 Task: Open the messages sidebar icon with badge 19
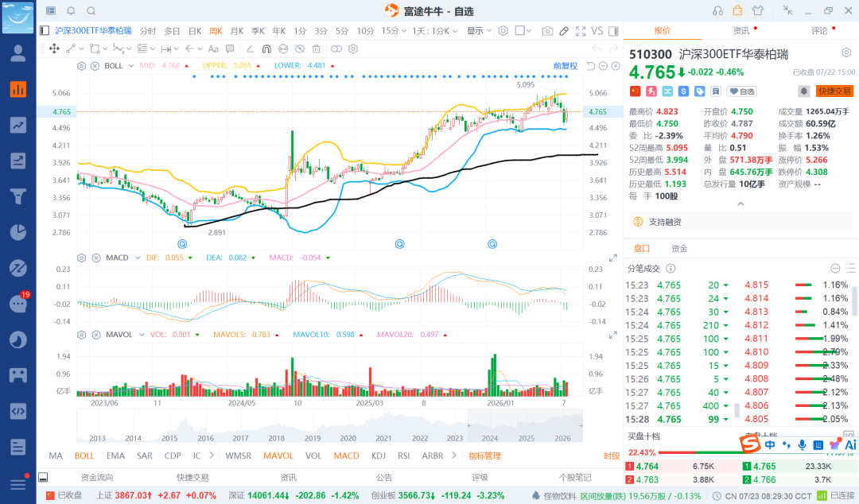click(x=18, y=303)
